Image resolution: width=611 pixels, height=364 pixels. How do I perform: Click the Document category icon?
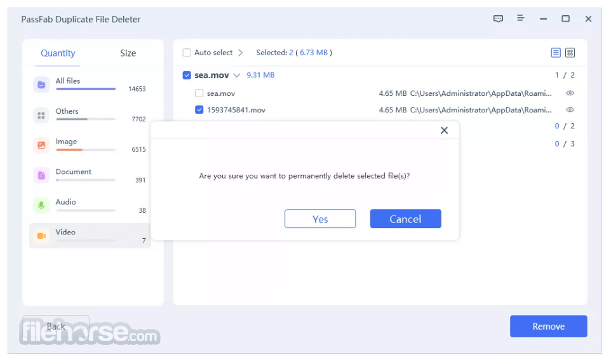click(x=41, y=175)
